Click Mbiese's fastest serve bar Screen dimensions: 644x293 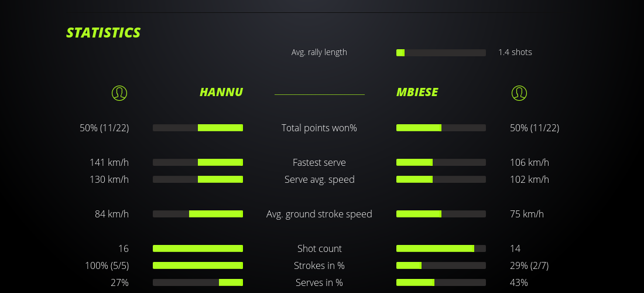tap(441, 162)
